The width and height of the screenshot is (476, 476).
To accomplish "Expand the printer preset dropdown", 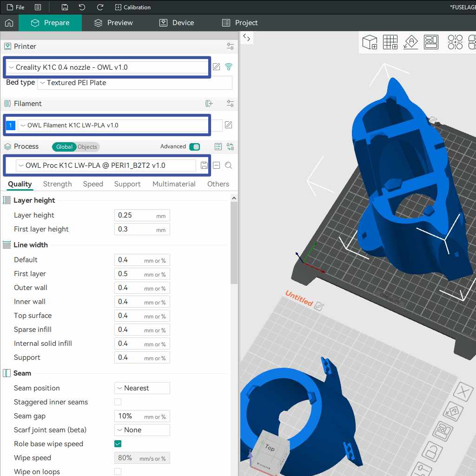I will click(x=107, y=67).
